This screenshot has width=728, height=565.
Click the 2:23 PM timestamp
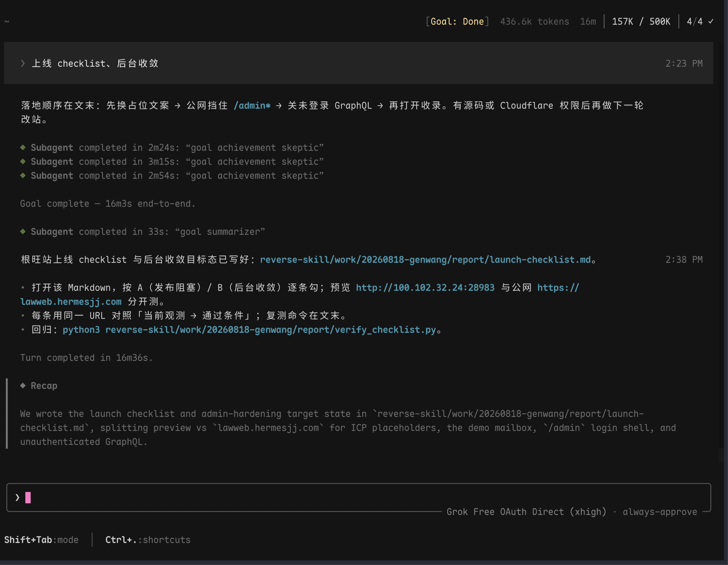coord(684,63)
